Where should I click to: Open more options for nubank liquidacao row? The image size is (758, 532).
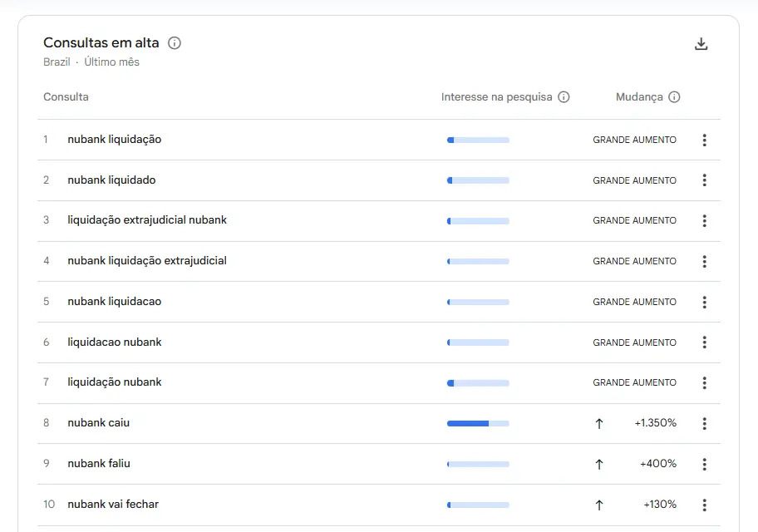[704, 302]
